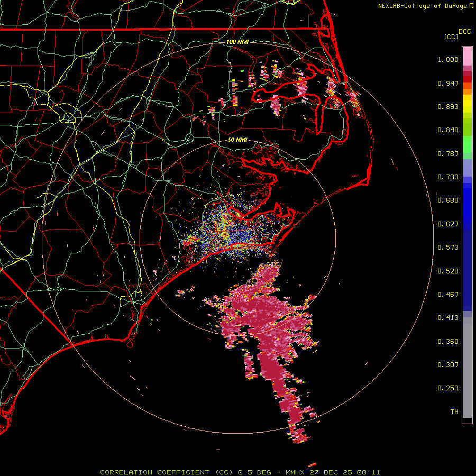
Task: Click the 0.733 scale value
Action: pyautogui.click(x=448, y=177)
